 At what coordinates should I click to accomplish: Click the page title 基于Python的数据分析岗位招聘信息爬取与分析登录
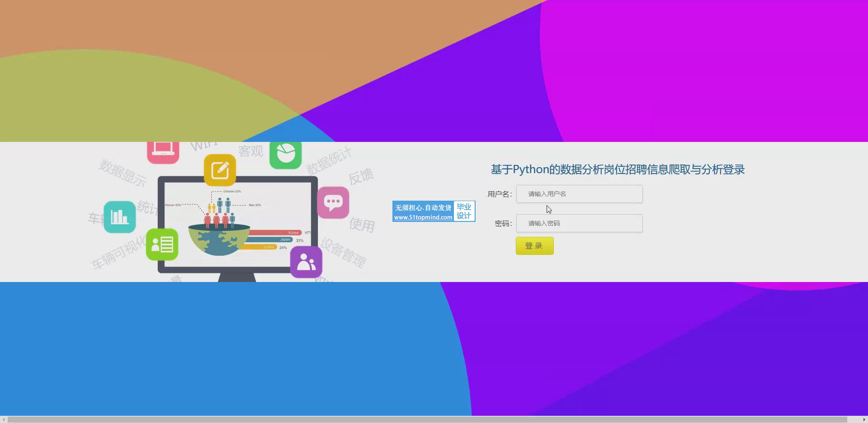618,169
